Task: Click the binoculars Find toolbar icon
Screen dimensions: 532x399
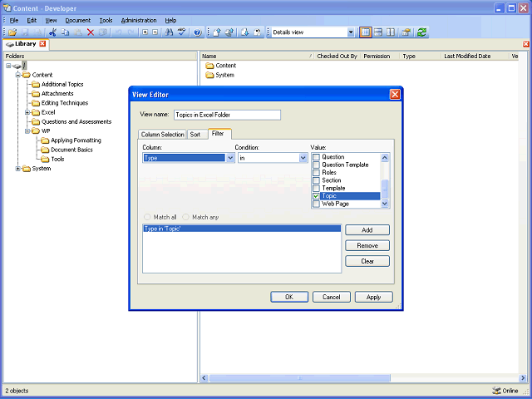Action: pyautogui.click(x=169, y=32)
